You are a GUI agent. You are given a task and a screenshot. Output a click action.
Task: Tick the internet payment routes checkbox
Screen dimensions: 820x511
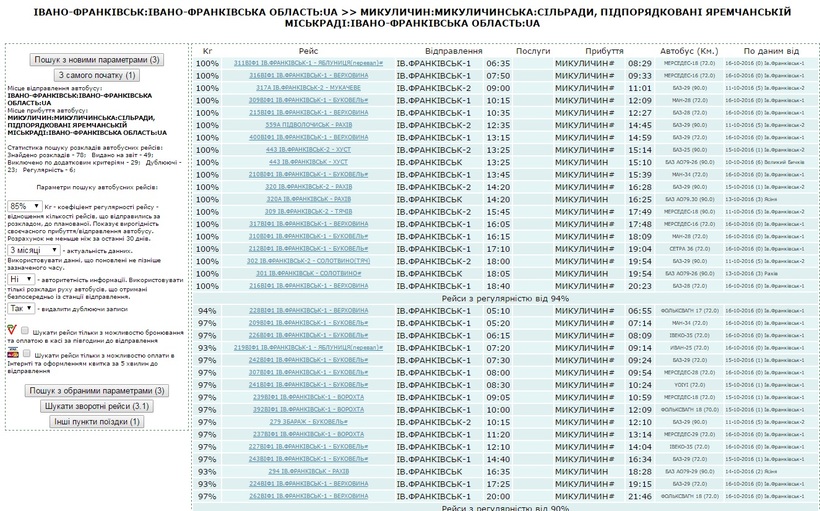pos(27,354)
